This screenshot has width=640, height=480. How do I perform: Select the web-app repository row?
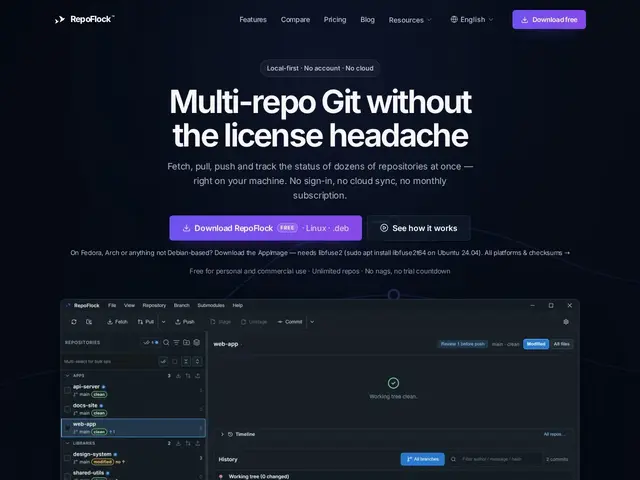click(x=133, y=428)
